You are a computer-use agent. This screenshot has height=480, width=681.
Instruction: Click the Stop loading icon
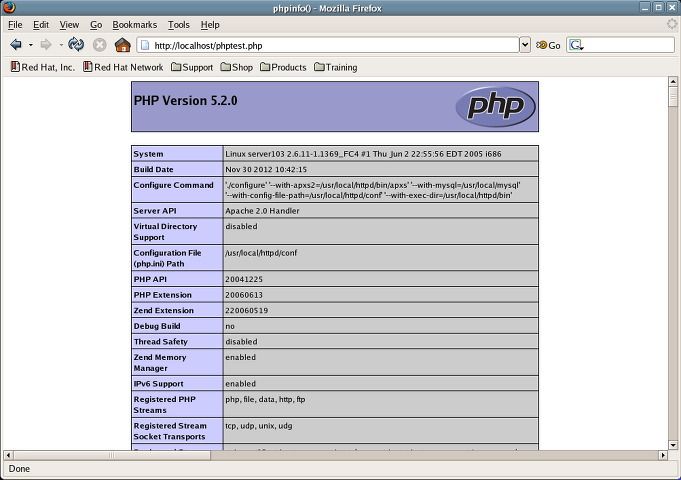click(99, 45)
